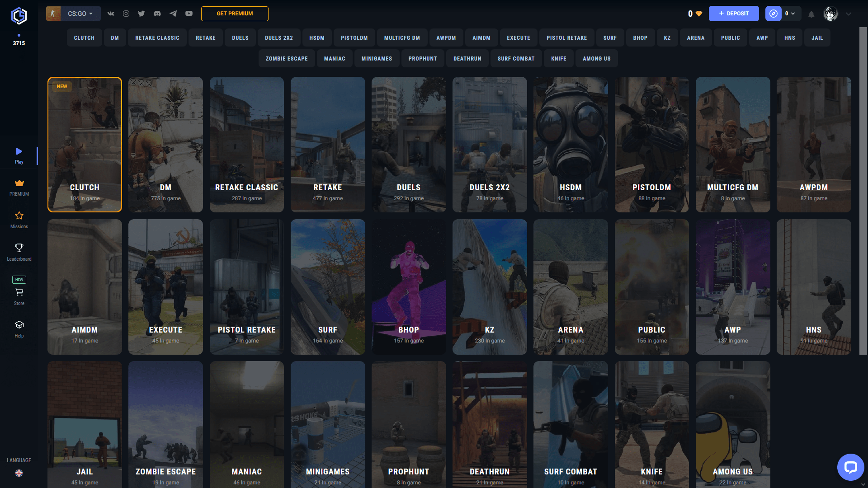Click the DEPOSIT button
Image resolution: width=868 pixels, height=488 pixels.
[x=734, y=14]
